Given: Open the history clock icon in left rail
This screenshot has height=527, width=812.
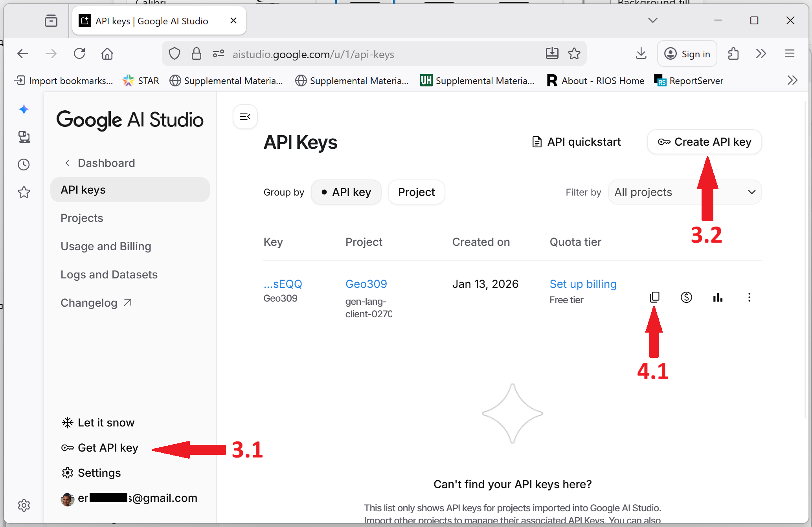Looking at the screenshot, I should (24, 165).
